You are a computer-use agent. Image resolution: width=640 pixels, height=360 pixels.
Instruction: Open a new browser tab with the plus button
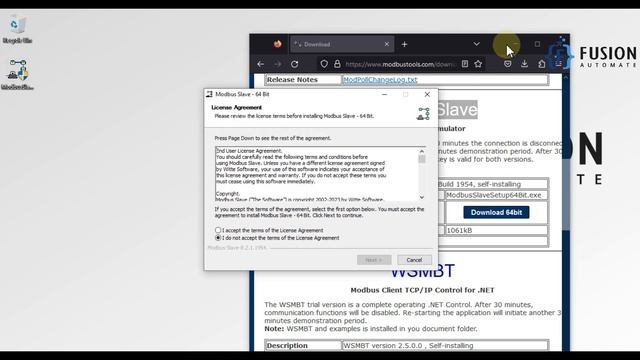404,44
